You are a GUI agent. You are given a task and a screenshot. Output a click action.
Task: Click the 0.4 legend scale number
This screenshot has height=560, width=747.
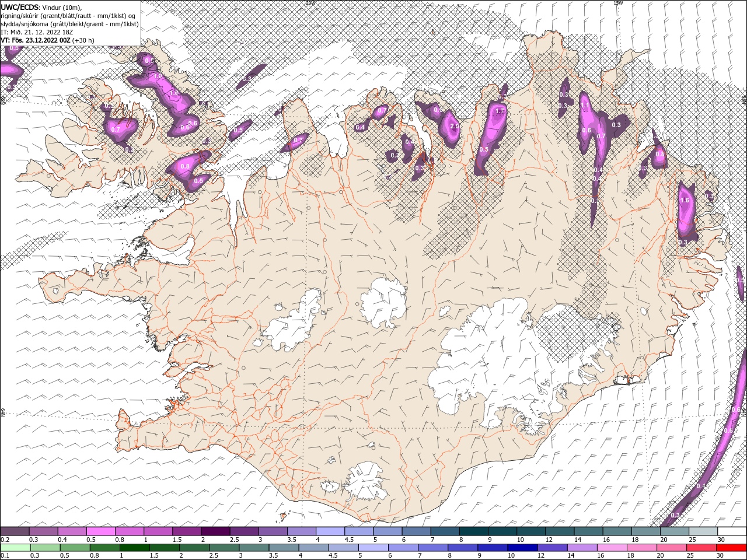coord(62,540)
